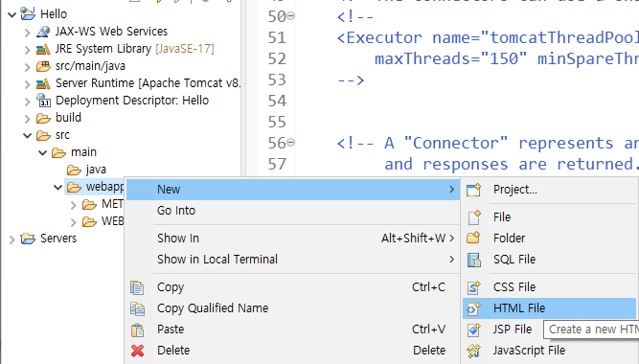The height and width of the screenshot is (364, 639).
Task: Collapse the main folder node
Action: [43, 153]
